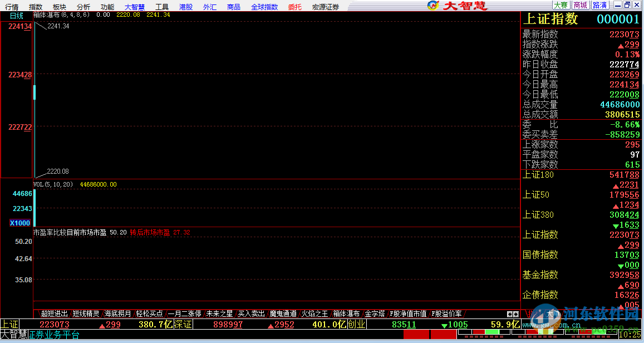The height and width of the screenshot is (343, 644).
Task: Click 证券业务平台 link in bottom bar
Action: click(x=54, y=335)
